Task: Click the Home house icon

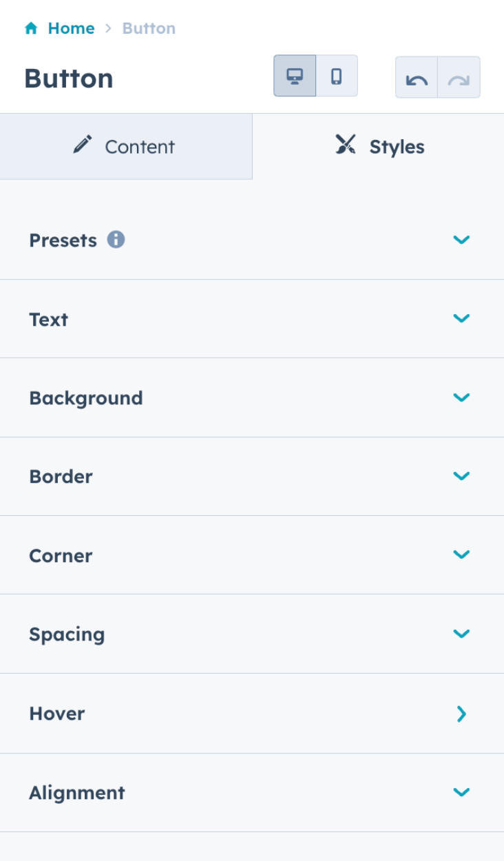Action: coord(31,28)
